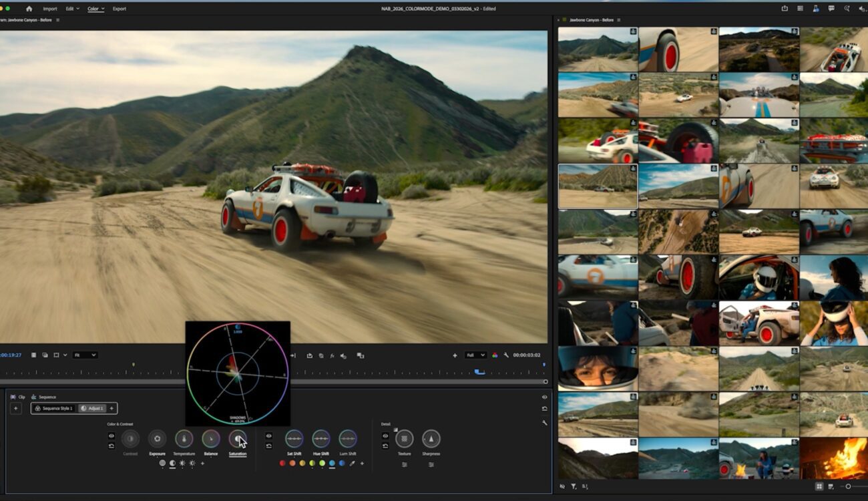This screenshot has height=501, width=868.
Task: Open the Fit zoom level dropdown
Action: tap(85, 355)
